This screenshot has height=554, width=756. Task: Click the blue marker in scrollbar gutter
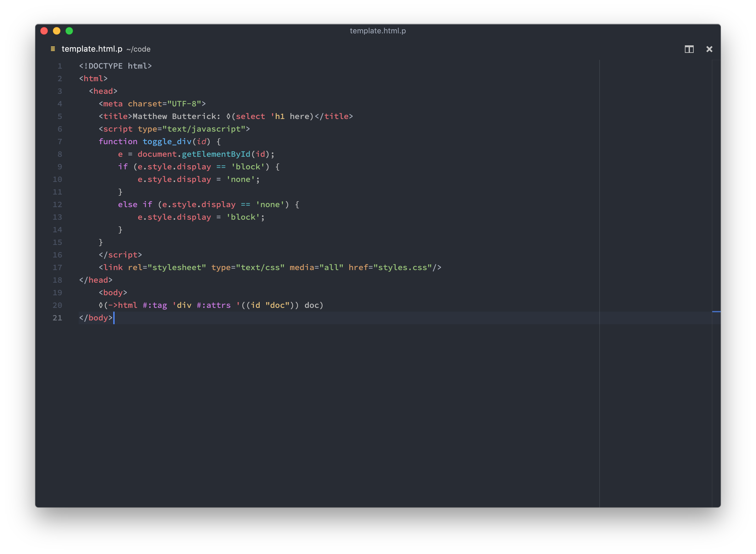pos(716,312)
